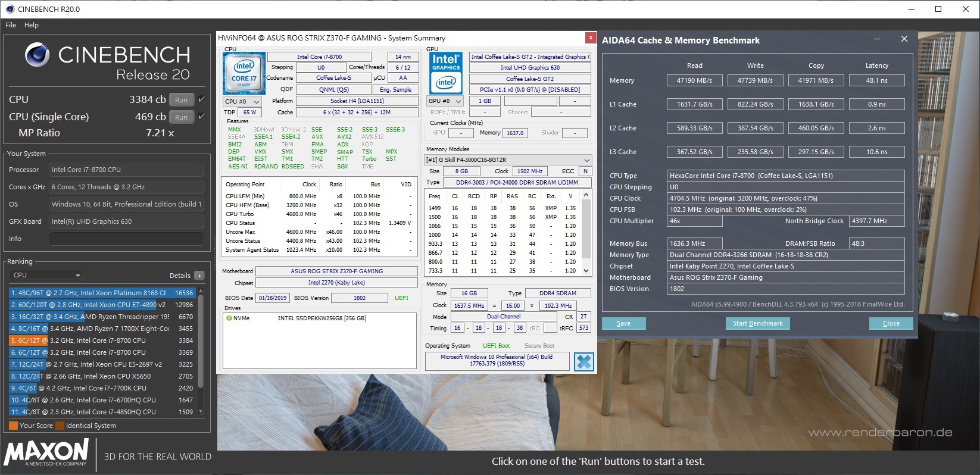Open the CPU #0 selector dropdown
This screenshot has height=475, width=980.
(x=242, y=102)
